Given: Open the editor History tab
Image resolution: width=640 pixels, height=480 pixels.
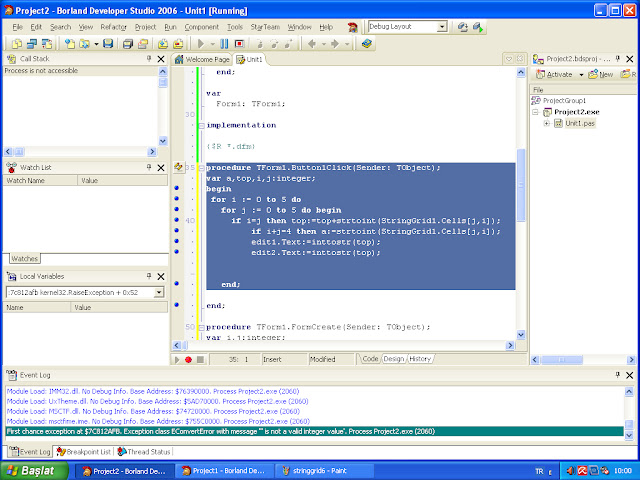Looking at the screenshot, I should click(x=420, y=359).
